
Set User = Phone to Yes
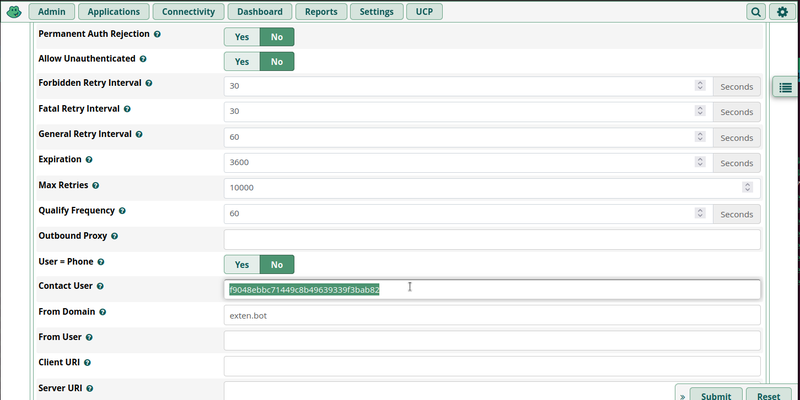[x=241, y=264]
